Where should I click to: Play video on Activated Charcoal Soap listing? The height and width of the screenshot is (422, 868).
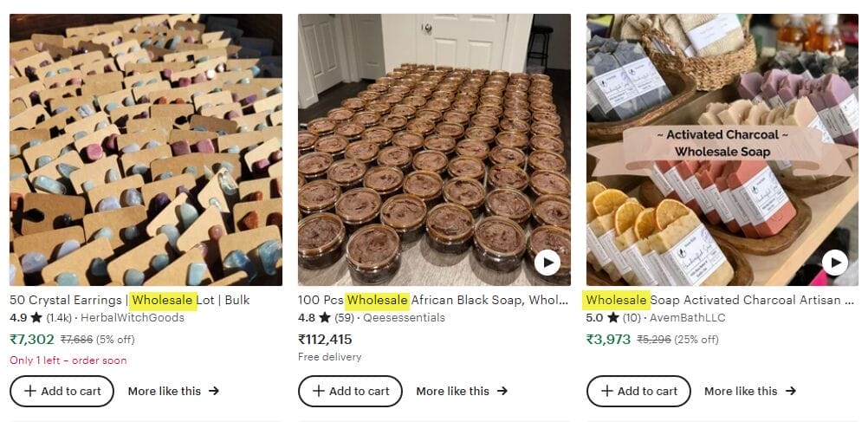coord(834,262)
